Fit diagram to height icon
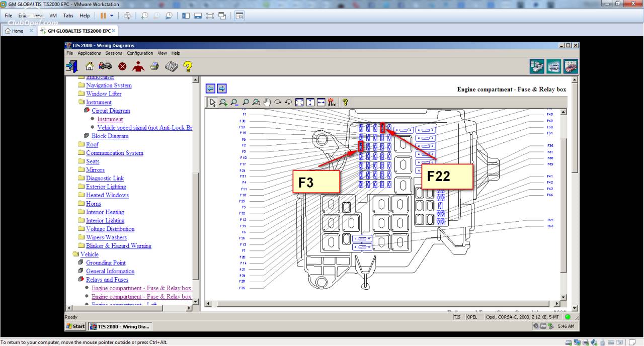644x346 pixels. click(310, 102)
